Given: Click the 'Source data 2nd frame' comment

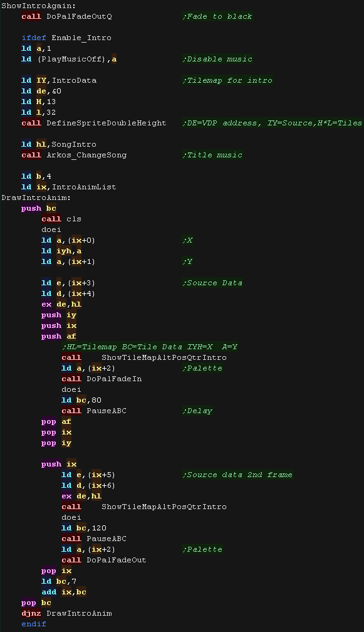Looking at the screenshot, I should point(237,475).
